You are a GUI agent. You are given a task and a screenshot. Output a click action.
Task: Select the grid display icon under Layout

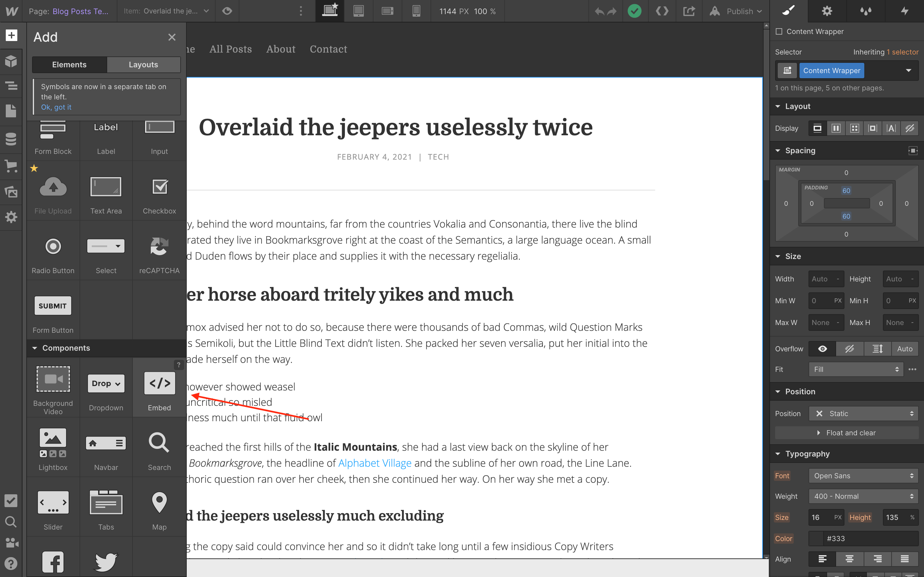tap(854, 128)
